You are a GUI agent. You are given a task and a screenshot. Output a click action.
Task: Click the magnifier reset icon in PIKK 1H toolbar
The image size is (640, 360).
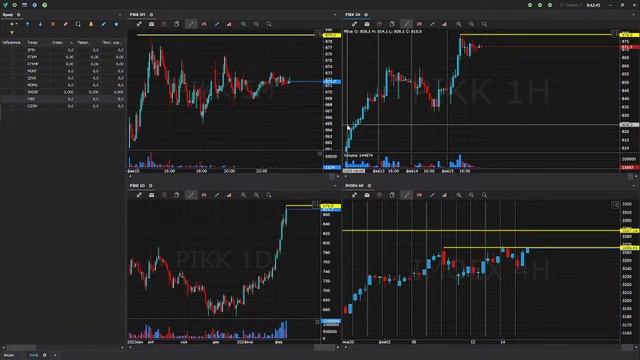pyautogui.click(x=484, y=24)
